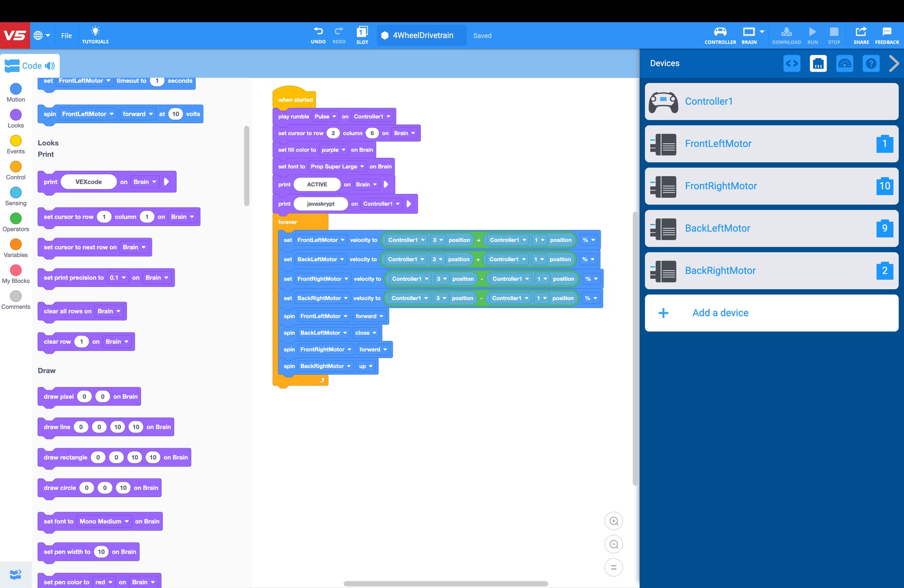904x588 pixels.
Task: Click the ACTIVE print text field
Action: [x=317, y=185]
